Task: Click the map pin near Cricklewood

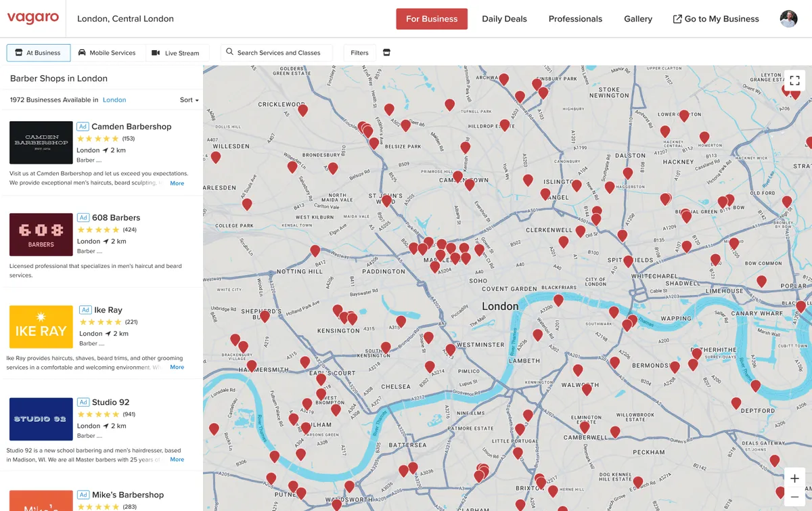Action: [x=303, y=110]
